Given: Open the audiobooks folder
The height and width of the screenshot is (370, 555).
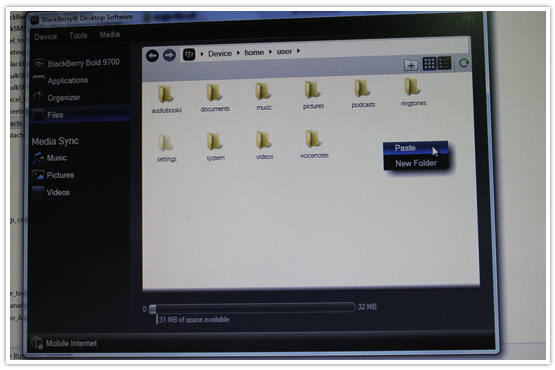Looking at the screenshot, I should [x=166, y=100].
